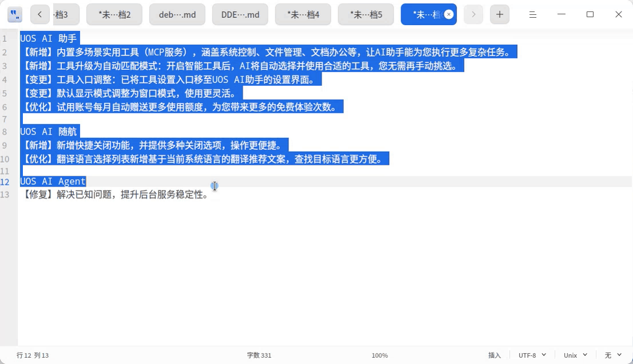Open the 无 syntax highlight dropdown

[x=613, y=355]
